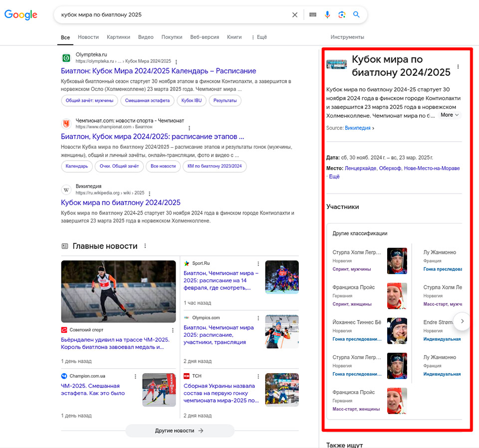
Task: Open the Нове-Место-на-Мораве location link
Action: [432, 168]
